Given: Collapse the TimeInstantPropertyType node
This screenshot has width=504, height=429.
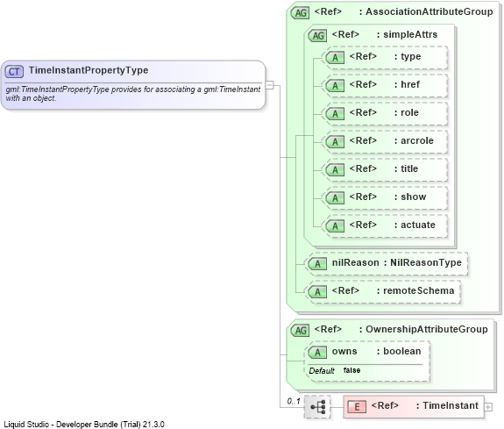Looking at the screenshot, I should pyautogui.click(x=270, y=85).
